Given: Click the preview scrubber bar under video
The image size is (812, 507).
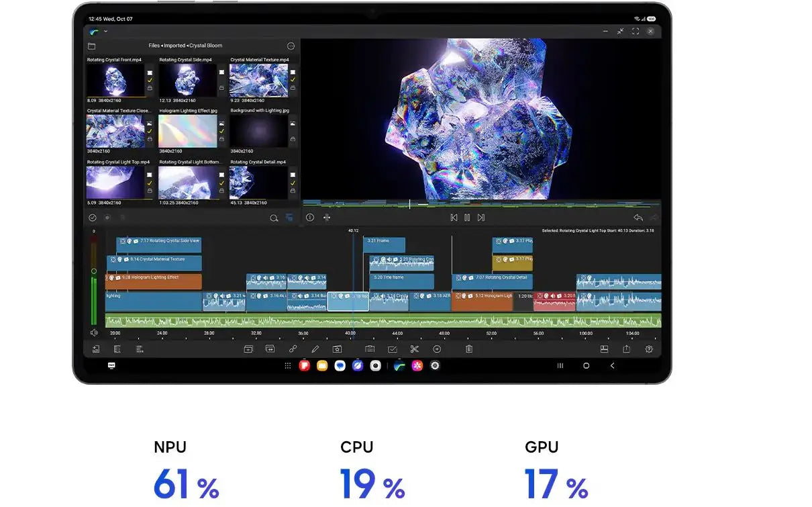Looking at the screenshot, I should click(481, 203).
